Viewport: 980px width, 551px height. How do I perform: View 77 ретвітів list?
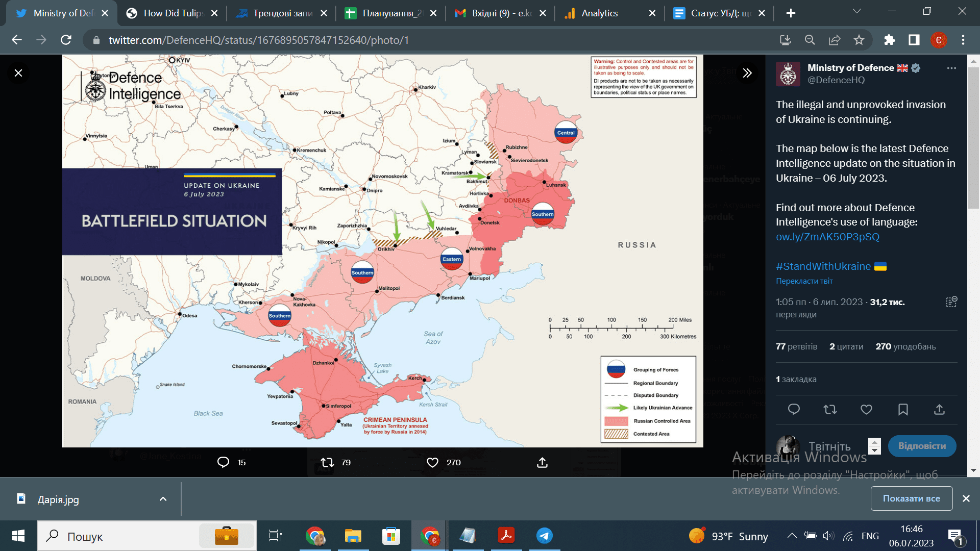(796, 346)
